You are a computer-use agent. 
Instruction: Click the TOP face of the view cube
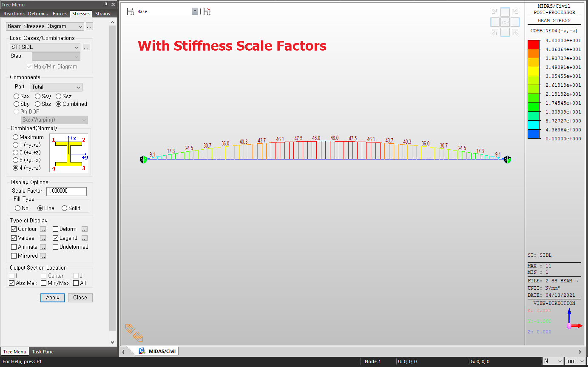505,22
